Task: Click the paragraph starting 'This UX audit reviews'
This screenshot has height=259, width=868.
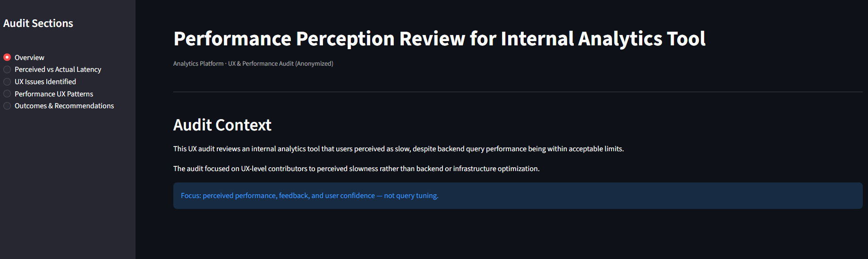Action: pos(398,149)
